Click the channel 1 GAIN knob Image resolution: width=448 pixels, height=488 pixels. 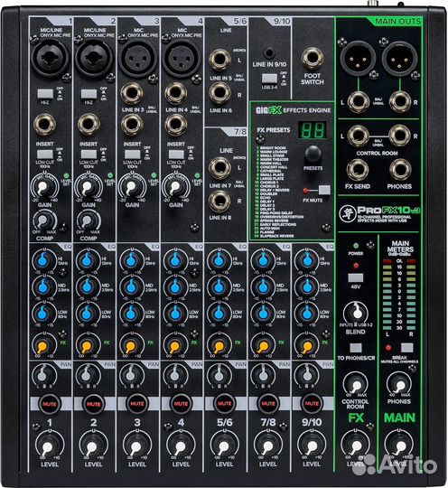pyautogui.click(x=44, y=187)
